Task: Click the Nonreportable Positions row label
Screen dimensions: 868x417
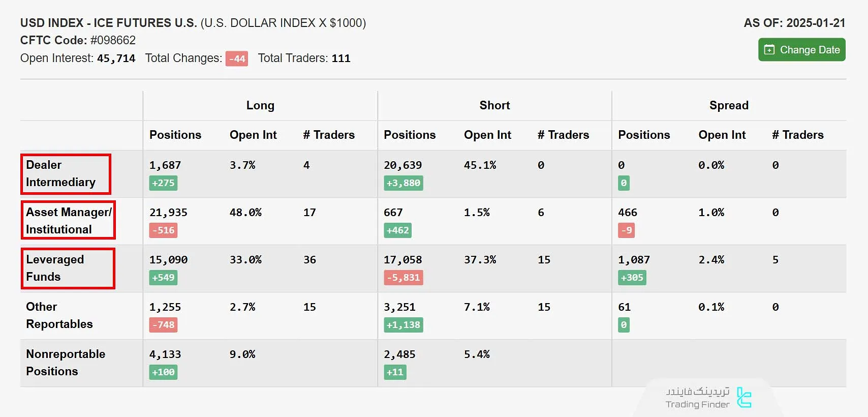Action: coord(66,363)
